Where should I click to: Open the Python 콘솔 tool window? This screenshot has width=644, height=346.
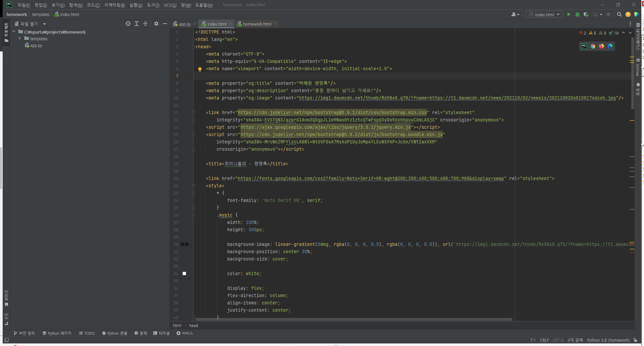[x=115, y=333]
